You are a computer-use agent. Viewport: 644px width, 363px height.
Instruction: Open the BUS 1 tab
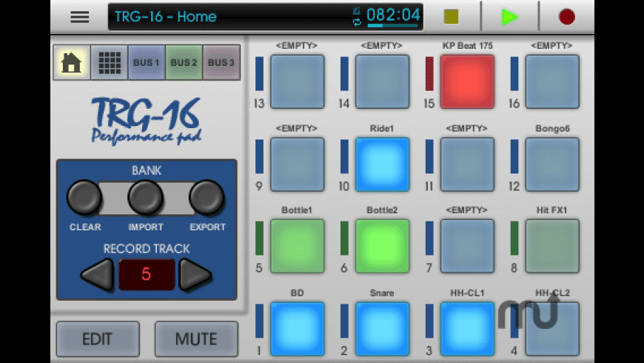147,62
